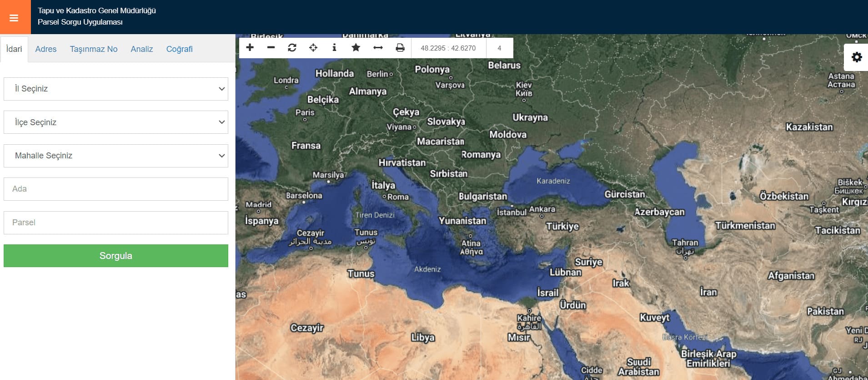Zoom out with the minus icon
This screenshot has height=380, width=868.
pyautogui.click(x=271, y=47)
